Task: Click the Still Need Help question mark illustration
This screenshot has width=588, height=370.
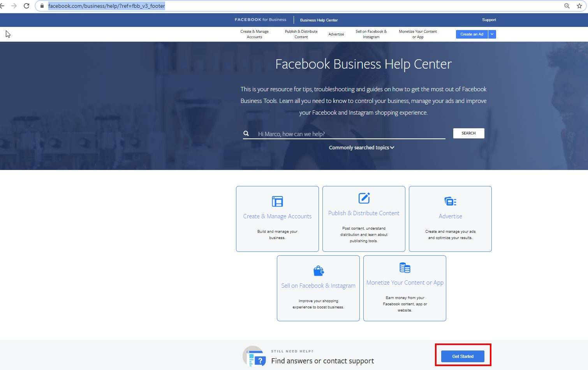Action: [255, 356]
